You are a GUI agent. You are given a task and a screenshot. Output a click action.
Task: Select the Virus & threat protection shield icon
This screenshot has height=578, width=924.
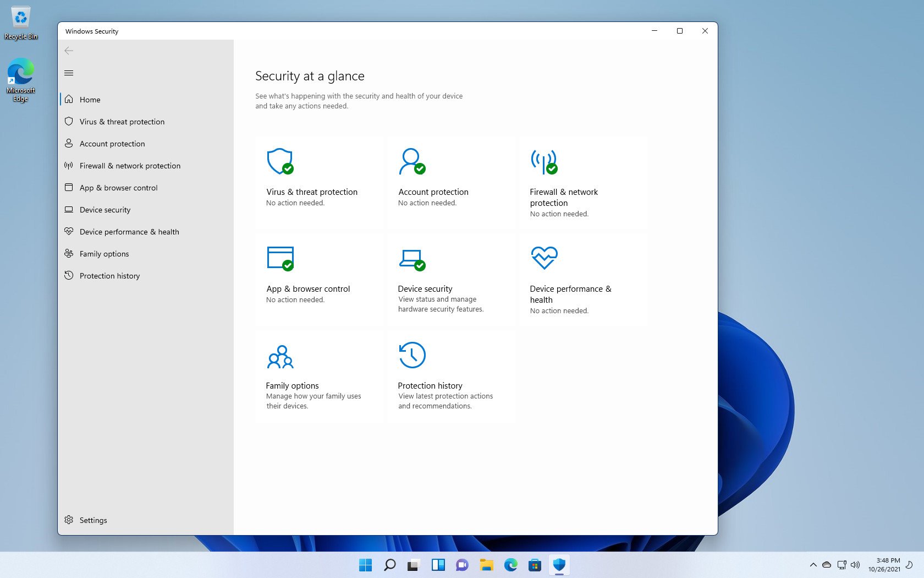(x=280, y=161)
